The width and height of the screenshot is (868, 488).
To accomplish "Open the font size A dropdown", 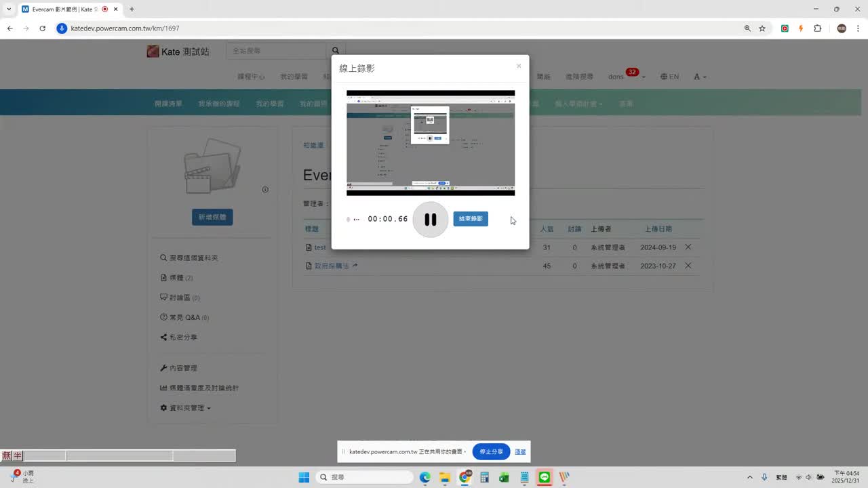I will pos(699,77).
